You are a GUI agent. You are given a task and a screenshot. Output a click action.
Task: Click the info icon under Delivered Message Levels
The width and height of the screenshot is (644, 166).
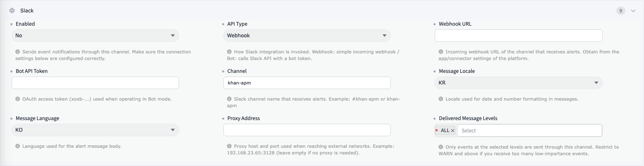[441, 147]
